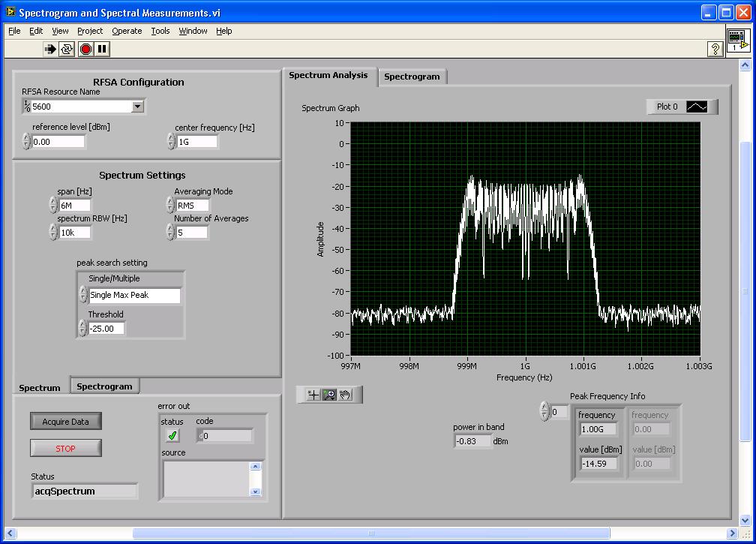Click the Pause execution toolbar icon
The width and height of the screenshot is (756, 544).
(103, 49)
